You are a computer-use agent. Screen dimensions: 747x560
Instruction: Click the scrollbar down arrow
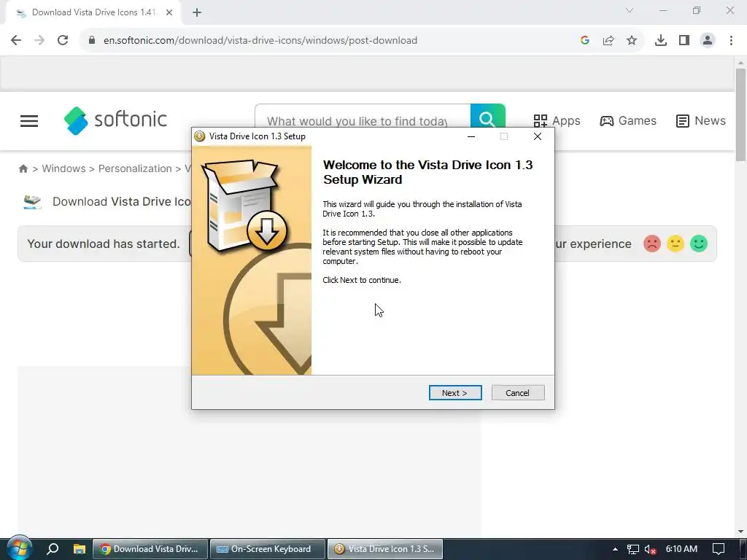pos(740,532)
